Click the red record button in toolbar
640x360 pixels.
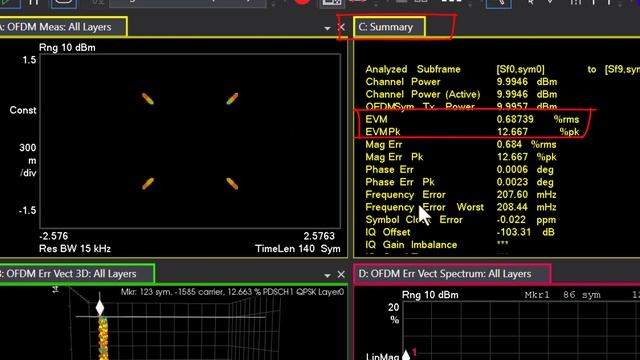point(302,2)
